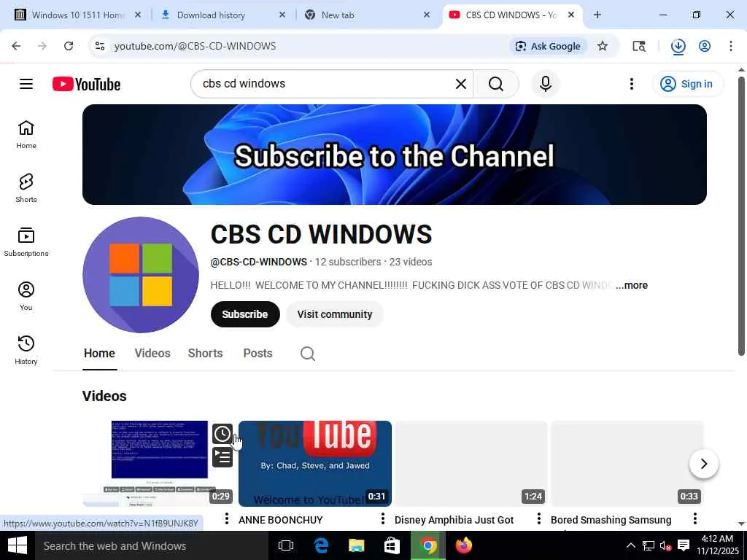747x560 pixels.
Task: Click the magnifier search button
Action: 495,85
